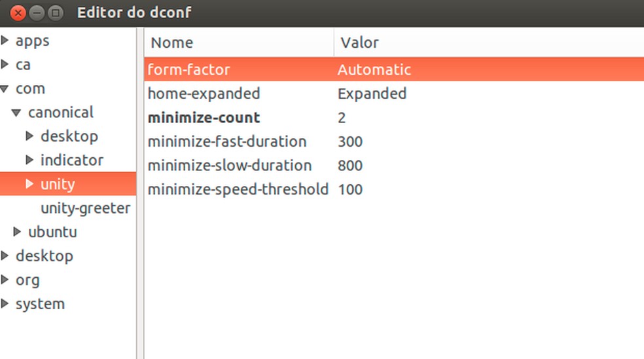Expand the ca folder arrow
This screenshot has height=359, width=644.
coord(5,65)
